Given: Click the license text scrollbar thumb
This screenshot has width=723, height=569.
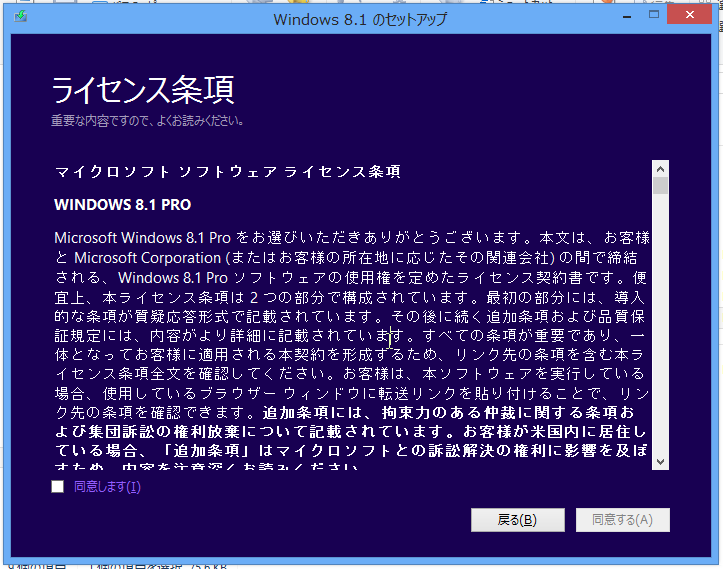Looking at the screenshot, I should click(660, 186).
